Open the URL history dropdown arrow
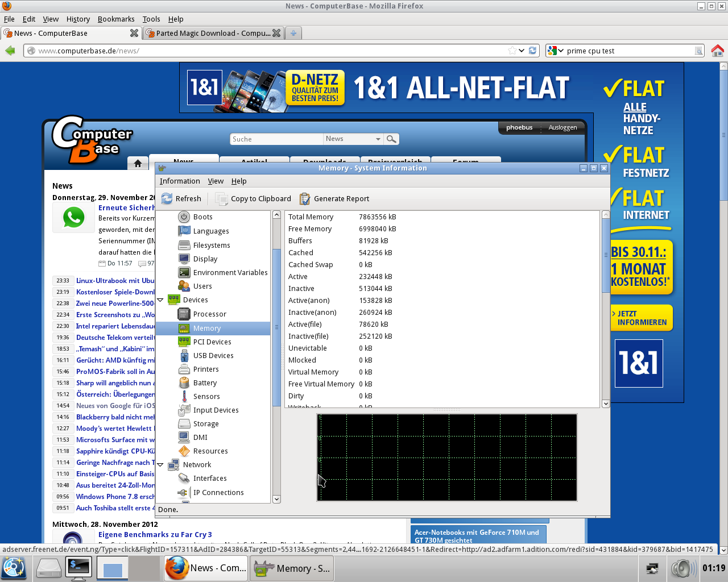This screenshot has height=582, width=728. coord(521,51)
